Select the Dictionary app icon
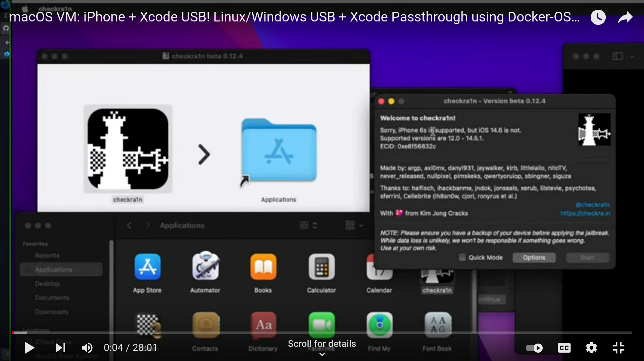This screenshot has width=644, height=361. [x=263, y=325]
